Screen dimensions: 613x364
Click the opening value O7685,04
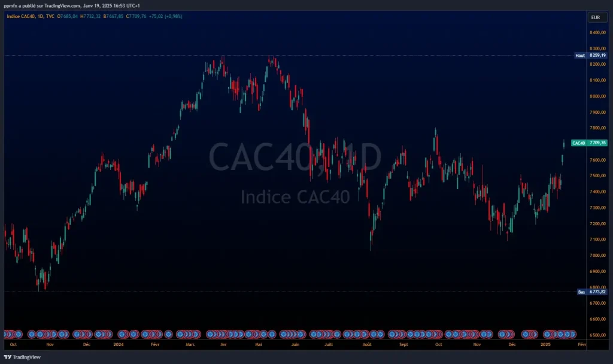point(67,16)
